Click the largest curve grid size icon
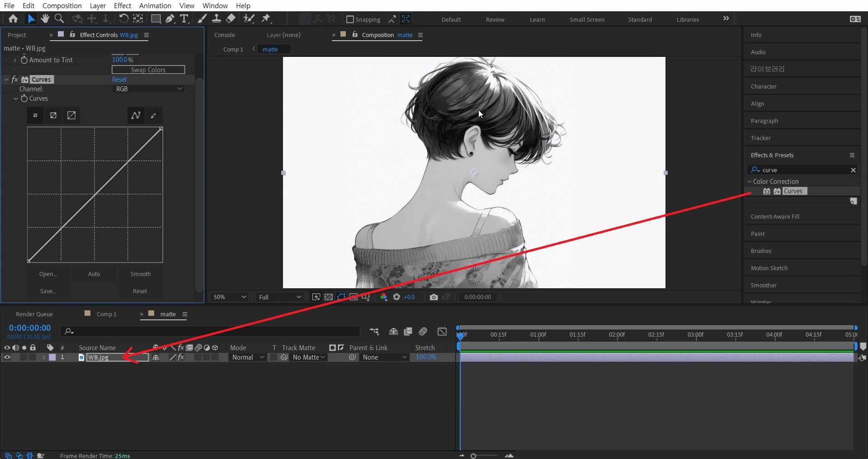 (71, 115)
